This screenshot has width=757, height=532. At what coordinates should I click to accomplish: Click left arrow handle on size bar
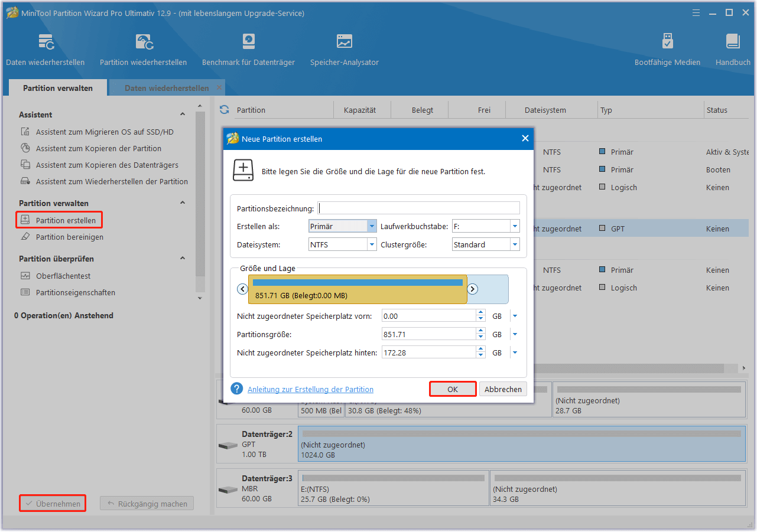pyautogui.click(x=242, y=289)
